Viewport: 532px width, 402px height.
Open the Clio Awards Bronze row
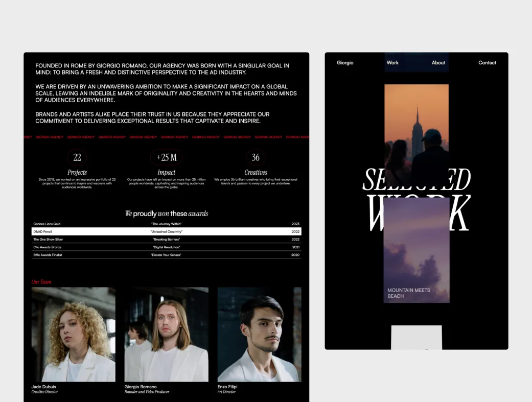tap(166, 247)
